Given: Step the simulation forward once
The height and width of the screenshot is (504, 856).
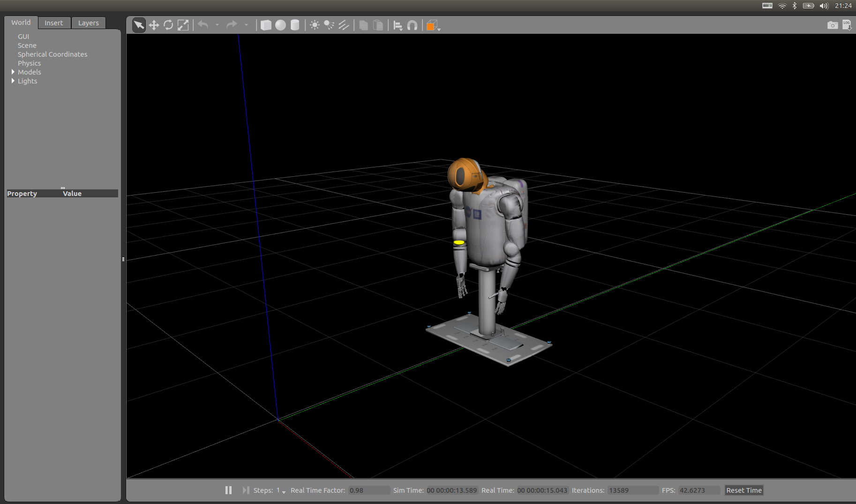Looking at the screenshot, I should (x=246, y=490).
